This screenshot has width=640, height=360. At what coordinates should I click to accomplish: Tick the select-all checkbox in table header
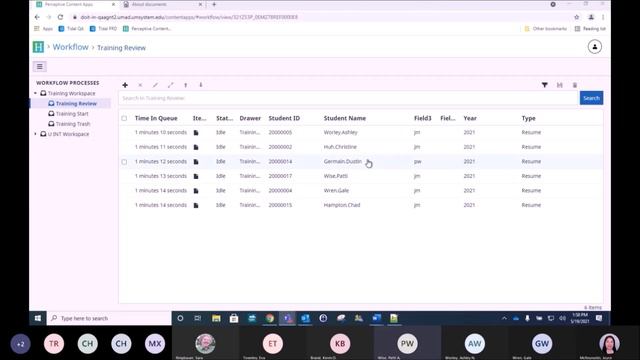(124, 118)
